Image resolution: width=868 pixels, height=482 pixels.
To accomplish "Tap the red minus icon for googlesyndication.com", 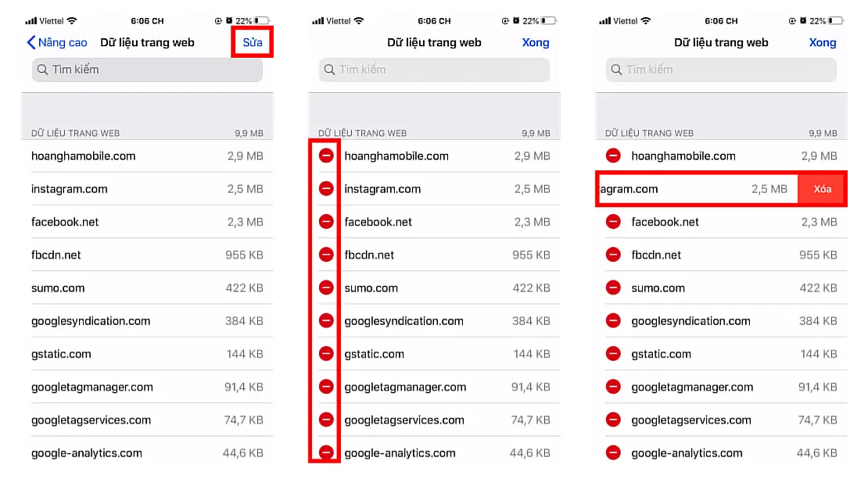I will click(x=326, y=320).
